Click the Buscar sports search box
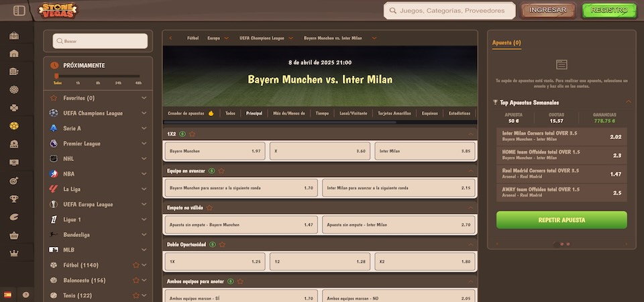This screenshot has width=644, height=302. (100, 41)
